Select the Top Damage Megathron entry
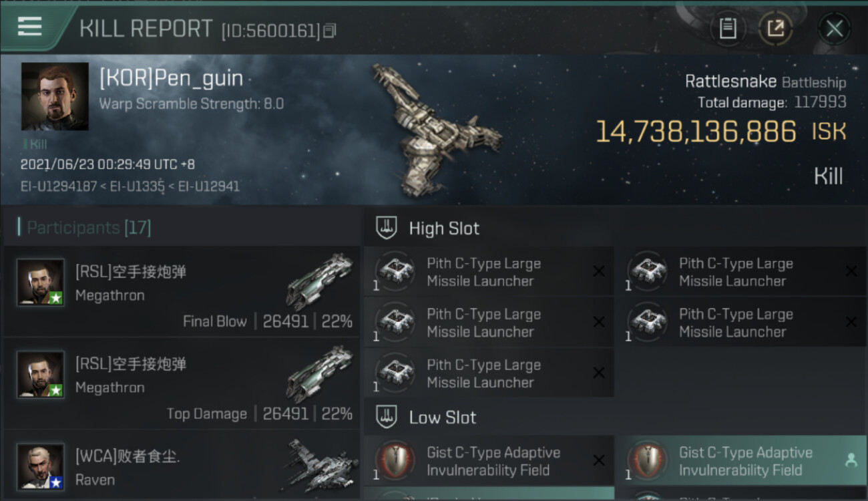 pyautogui.click(x=182, y=384)
